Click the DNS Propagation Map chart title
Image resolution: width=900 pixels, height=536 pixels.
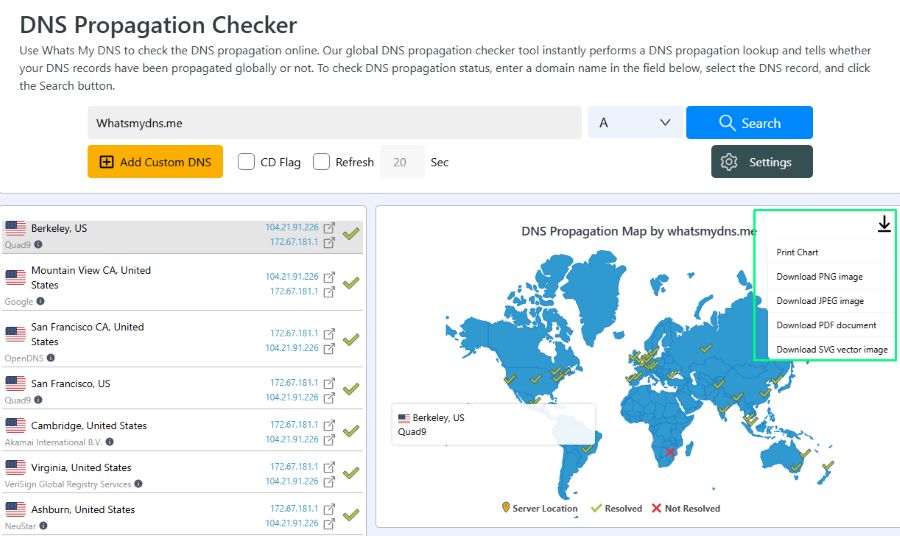tap(639, 231)
